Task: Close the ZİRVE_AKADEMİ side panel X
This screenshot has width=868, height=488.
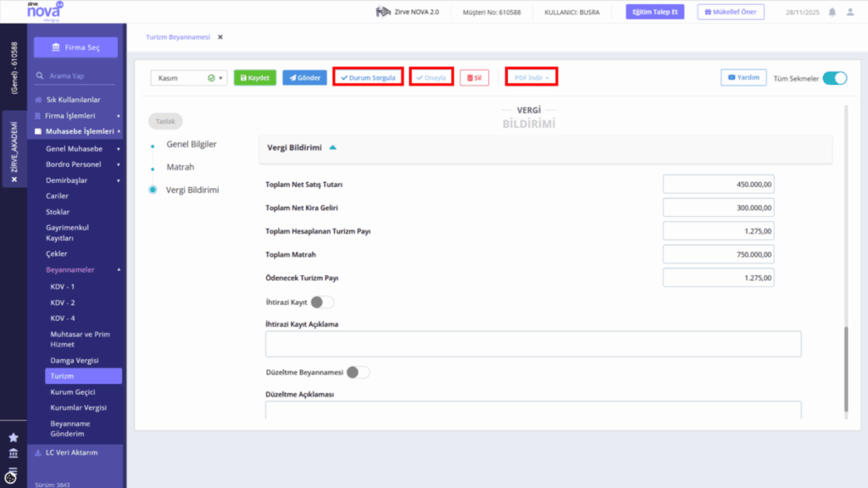Action: tap(14, 180)
